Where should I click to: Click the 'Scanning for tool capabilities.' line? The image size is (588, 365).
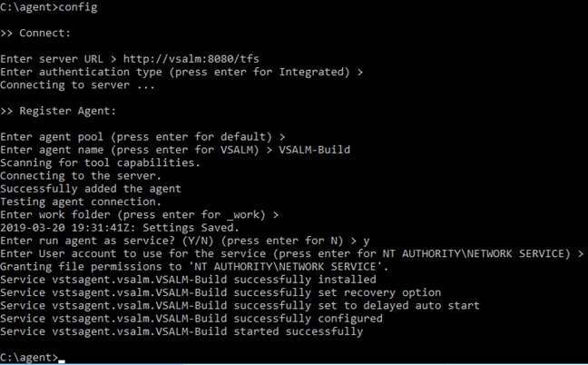coord(100,163)
